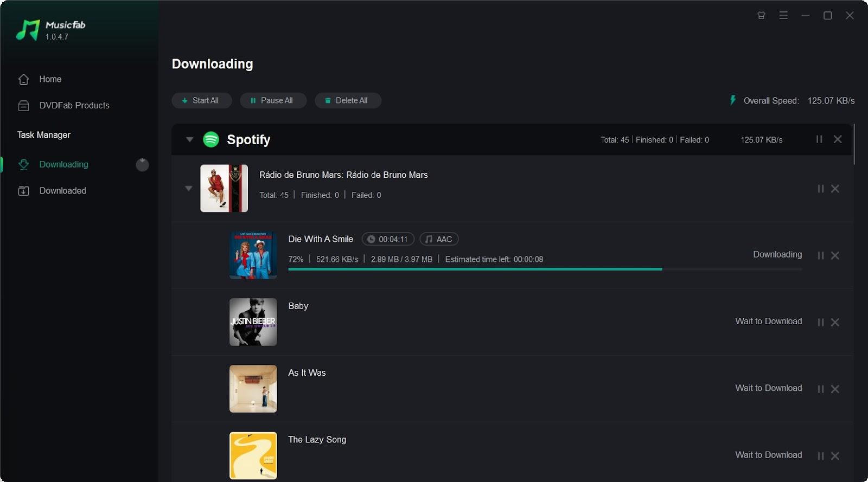Click the Downloading status of Die With A Smile
This screenshot has height=482, width=868.
click(x=777, y=254)
